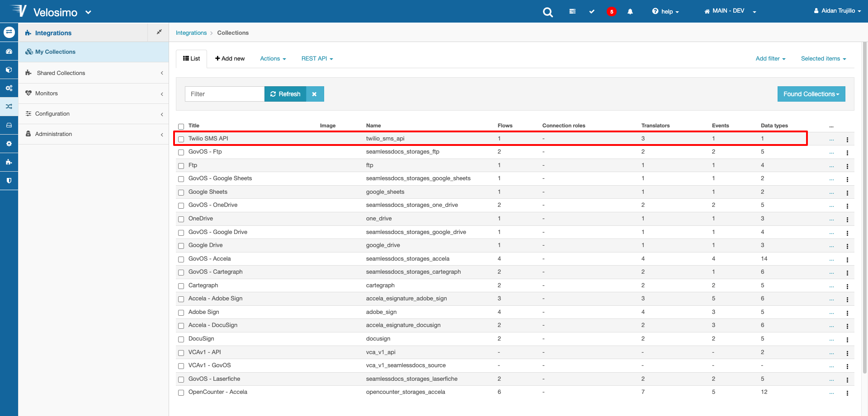Follow the Integrations breadcrumb link
Viewport: 868px width, 416px height.
pyautogui.click(x=191, y=33)
